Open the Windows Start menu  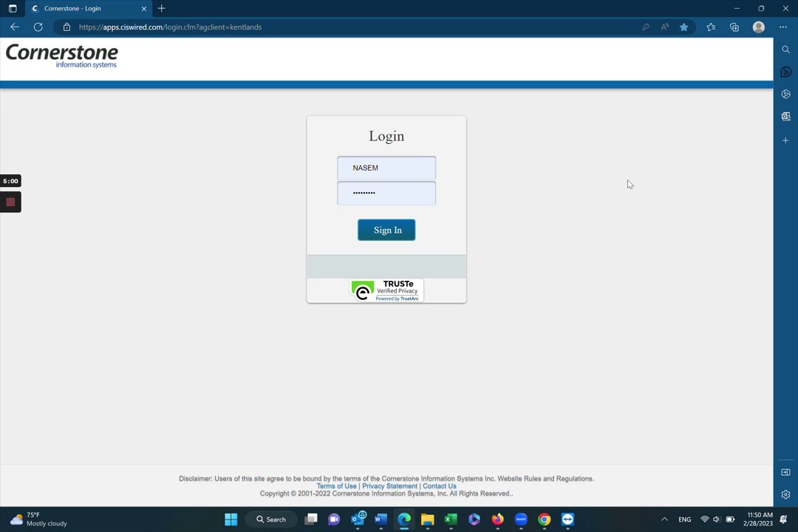pyautogui.click(x=231, y=519)
